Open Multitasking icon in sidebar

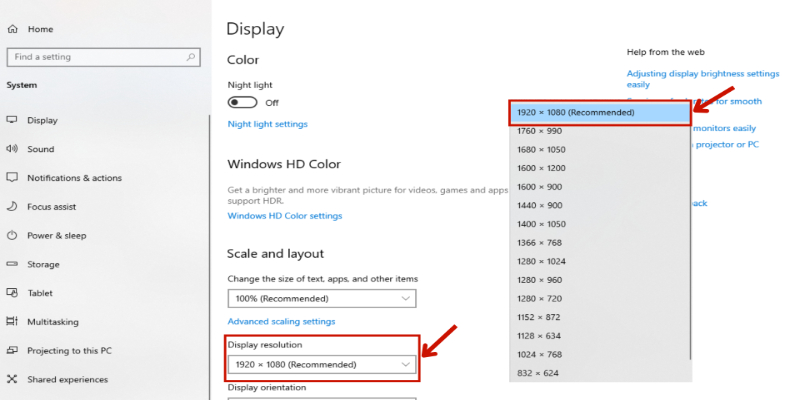(x=12, y=322)
